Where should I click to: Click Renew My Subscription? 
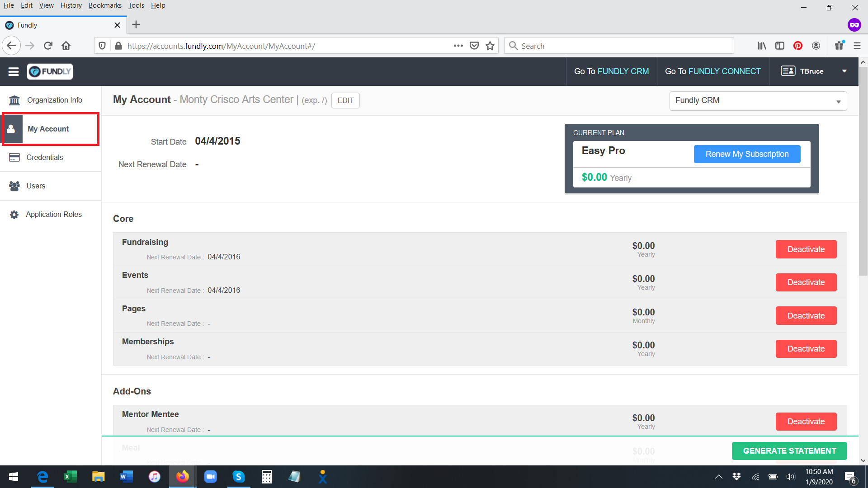(747, 154)
